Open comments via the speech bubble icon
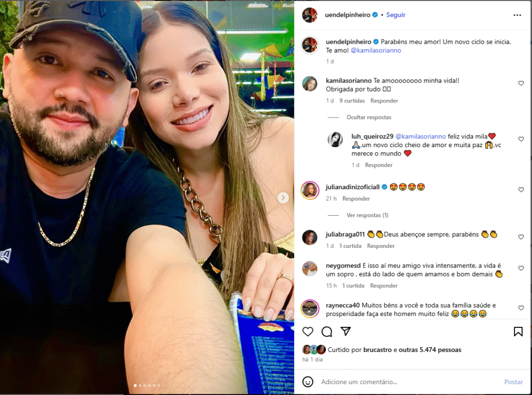532x395 pixels. pyautogui.click(x=327, y=332)
